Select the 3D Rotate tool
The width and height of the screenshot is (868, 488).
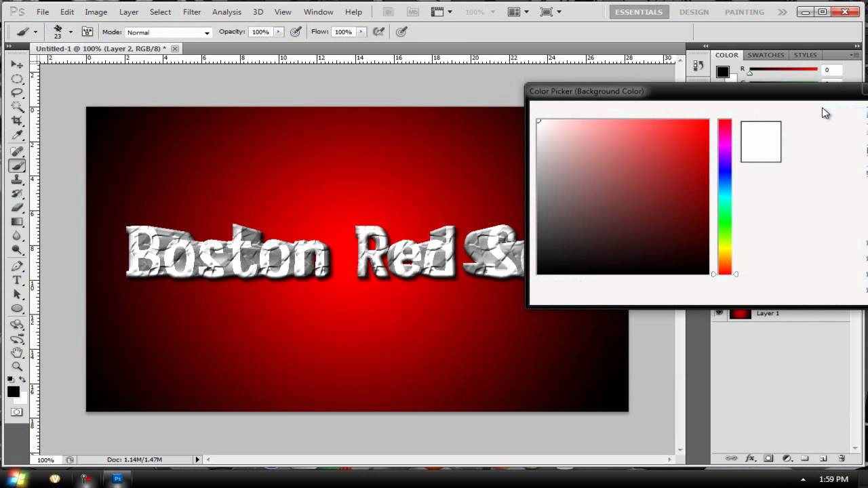pyautogui.click(x=17, y=325)
